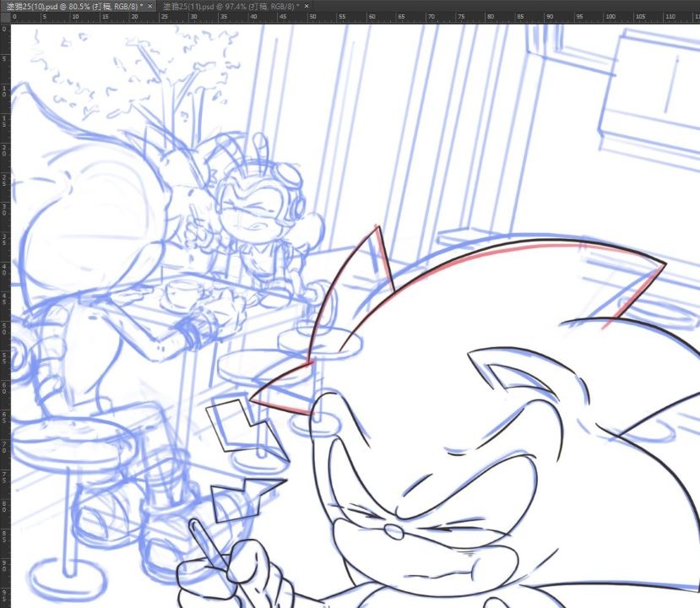
Task: Click the lower floating black-outlined paper
Action: pos(232,502)
